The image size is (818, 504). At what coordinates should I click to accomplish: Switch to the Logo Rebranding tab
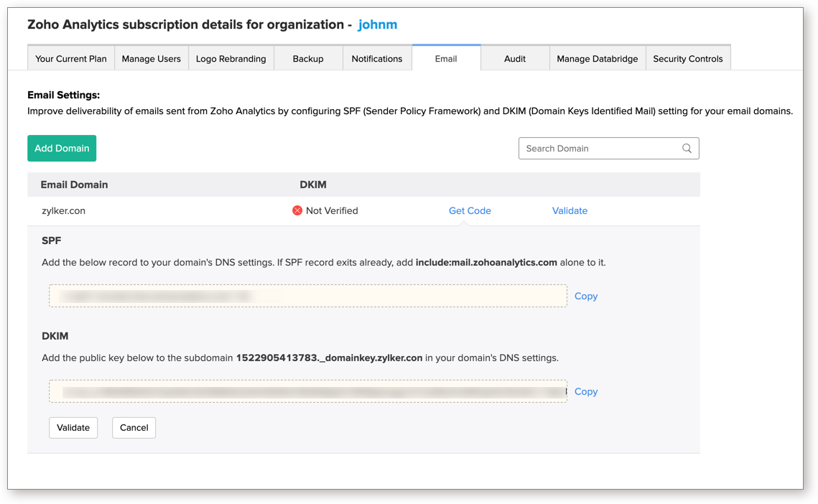(231, 58)
